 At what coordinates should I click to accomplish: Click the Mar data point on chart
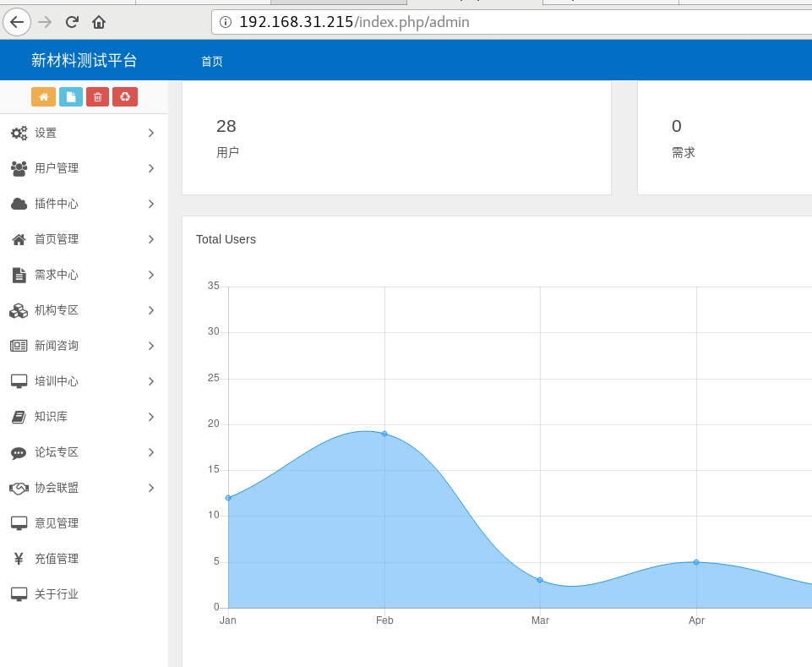540,580
